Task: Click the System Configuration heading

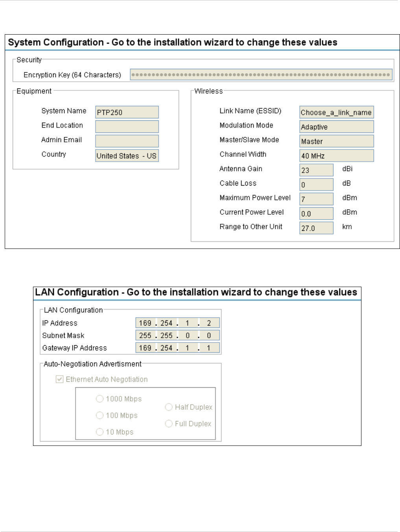Action: coord(173,42)
